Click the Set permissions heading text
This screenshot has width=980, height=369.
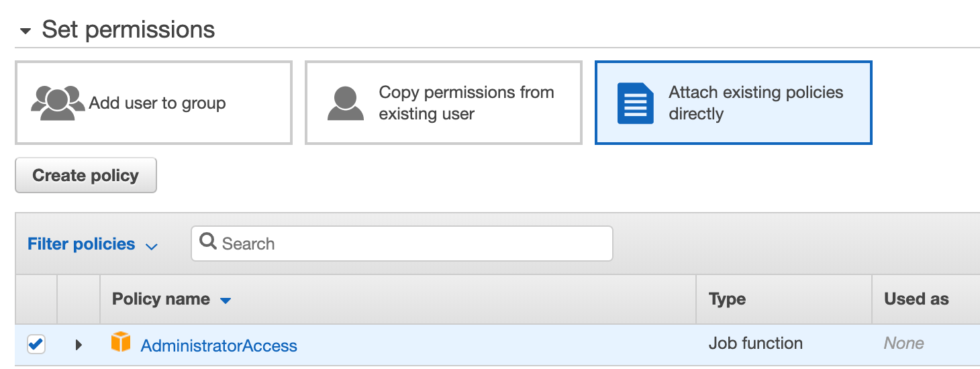[128, 30]
